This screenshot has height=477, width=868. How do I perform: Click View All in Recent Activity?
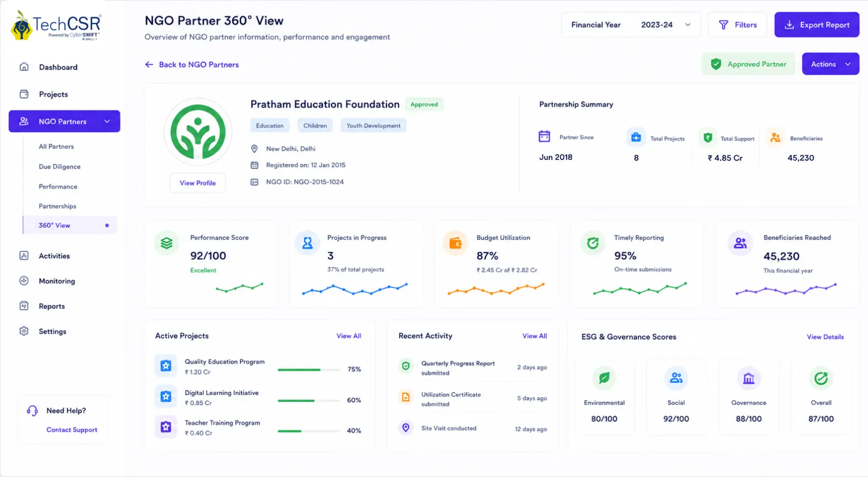click(535, 336)
